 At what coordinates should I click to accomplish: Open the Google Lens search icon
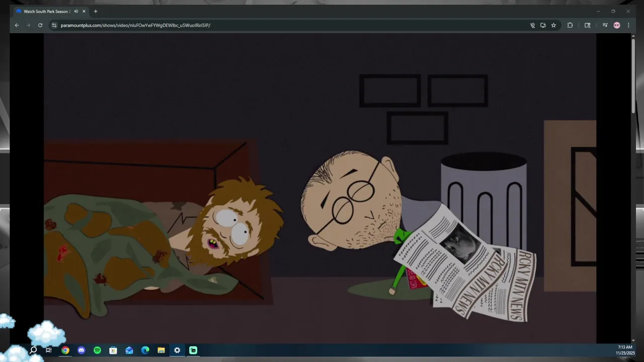coord(587,25)
